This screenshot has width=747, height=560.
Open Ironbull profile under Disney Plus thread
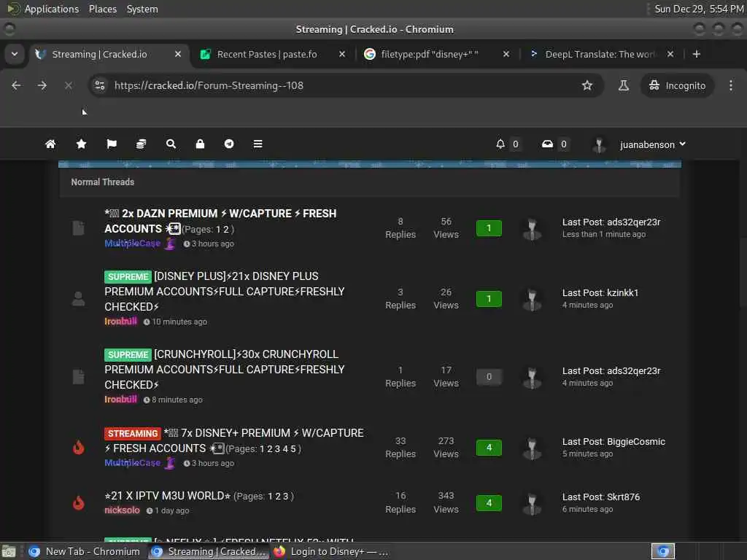(120, 322)
